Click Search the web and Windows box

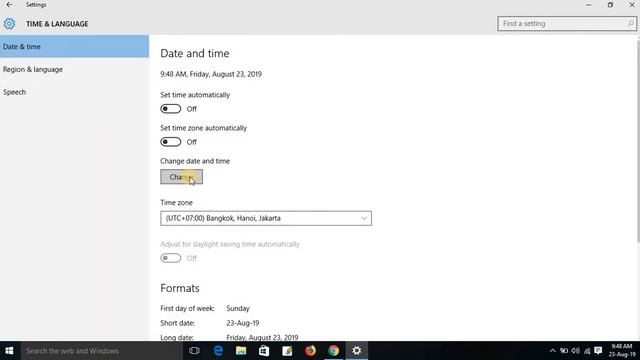101,351
